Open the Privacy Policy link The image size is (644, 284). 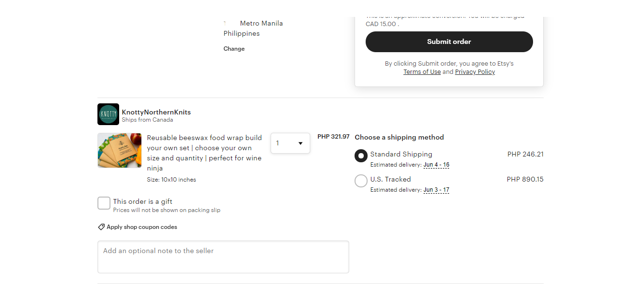475,72
